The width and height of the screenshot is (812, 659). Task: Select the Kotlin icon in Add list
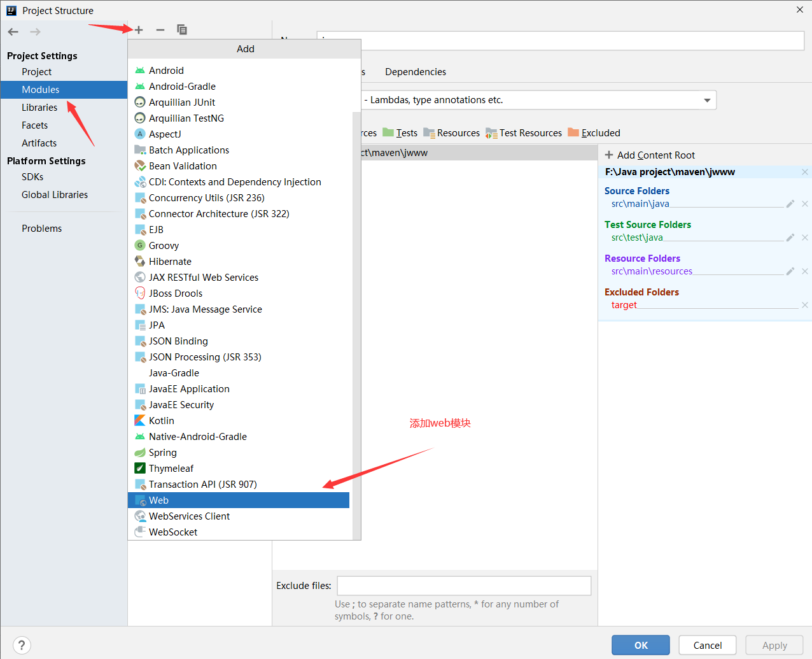[x=140, y=421]
